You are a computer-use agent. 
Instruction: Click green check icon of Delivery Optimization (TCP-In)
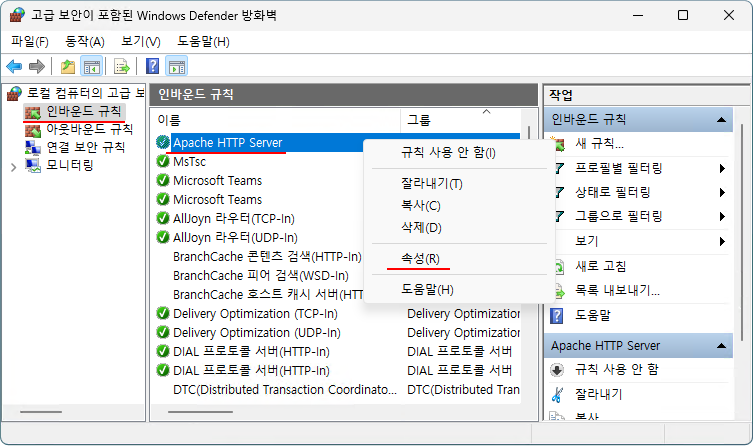(163, 313)
